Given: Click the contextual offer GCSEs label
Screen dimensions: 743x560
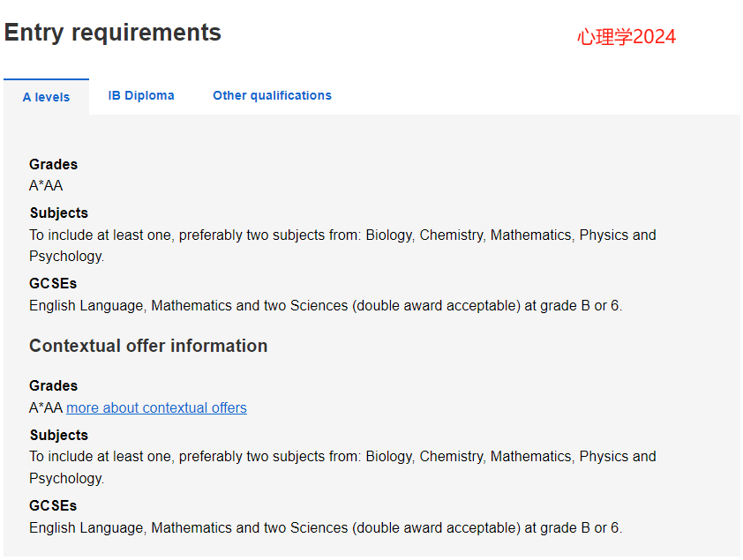Looking at the screenshot, I should tap(53, 505).
